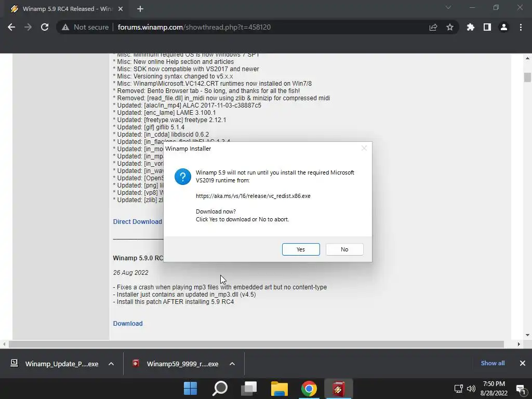Open the Chrome three-dot menu
The image size is (532, 399).
coord(521,27)
